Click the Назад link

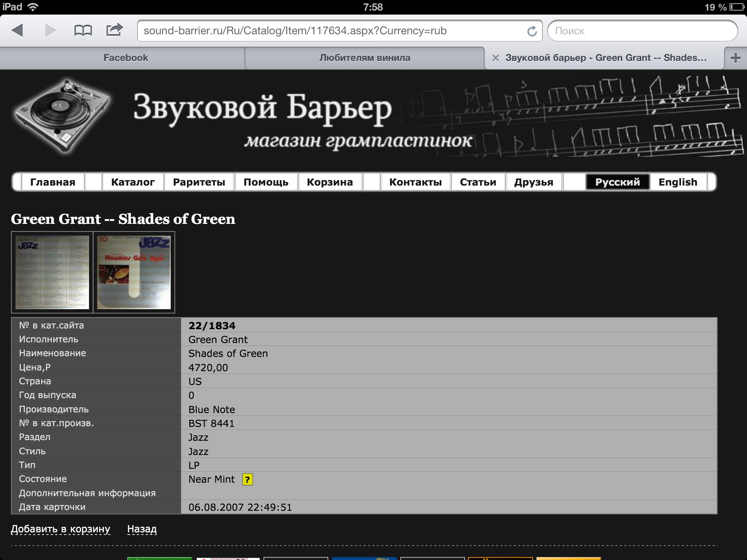[x=142, y=529]
